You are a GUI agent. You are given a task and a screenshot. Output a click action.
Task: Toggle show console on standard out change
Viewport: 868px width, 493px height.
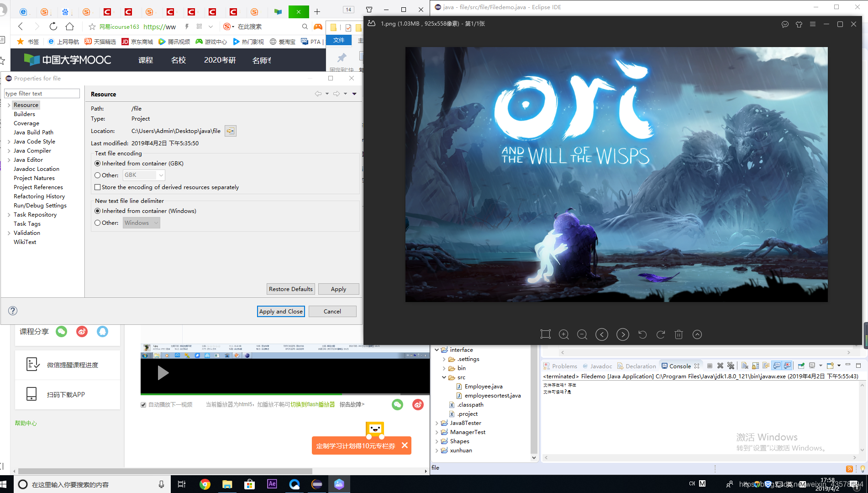[x=777, y=366]
